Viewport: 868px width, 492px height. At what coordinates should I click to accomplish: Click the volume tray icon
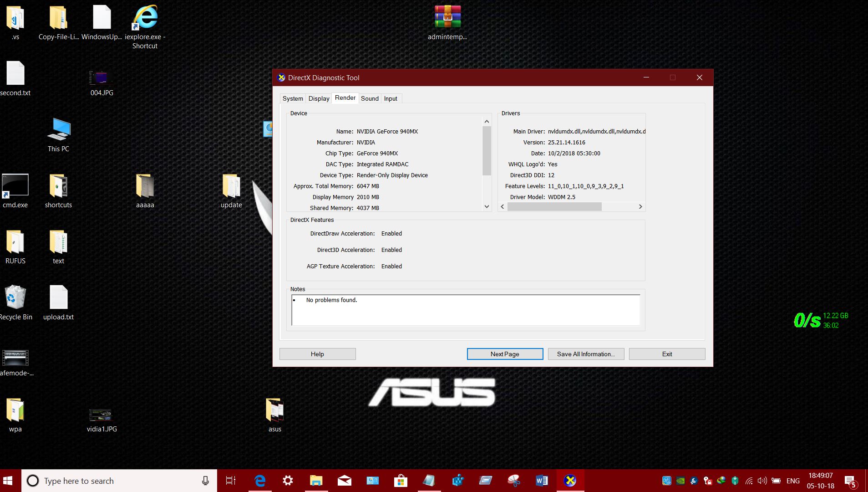tap(762, 481)
